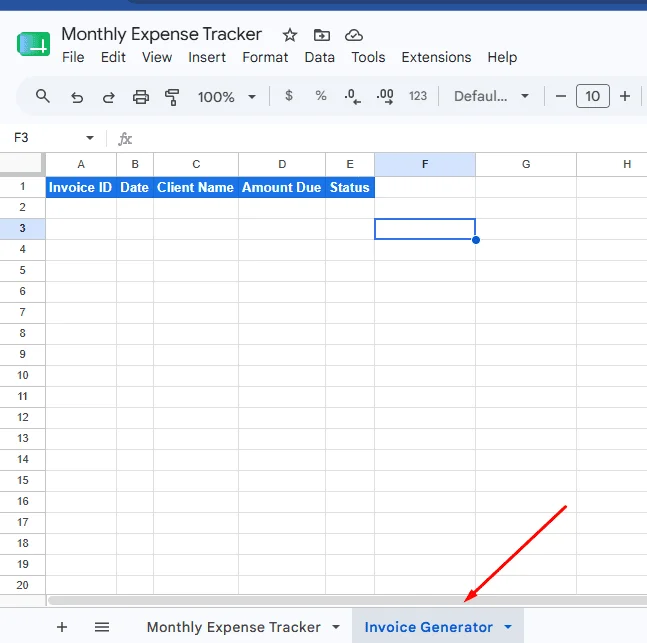Open the Extensions menu

(x=436, y=57)
